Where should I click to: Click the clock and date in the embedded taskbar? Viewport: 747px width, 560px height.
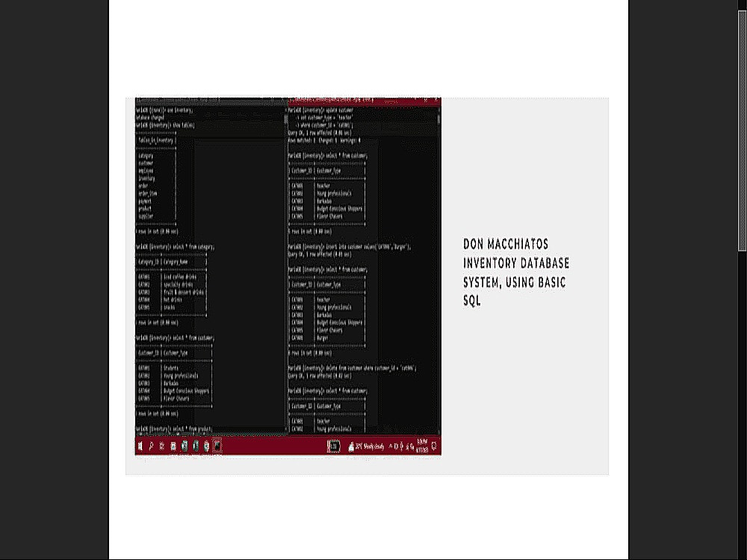coord(422,447)
